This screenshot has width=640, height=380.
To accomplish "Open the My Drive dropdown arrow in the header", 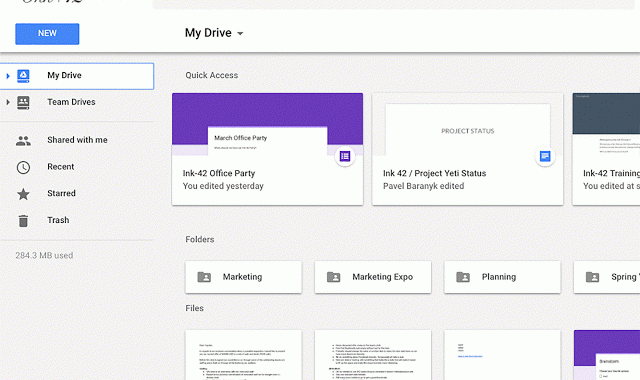I will [240, 33].
